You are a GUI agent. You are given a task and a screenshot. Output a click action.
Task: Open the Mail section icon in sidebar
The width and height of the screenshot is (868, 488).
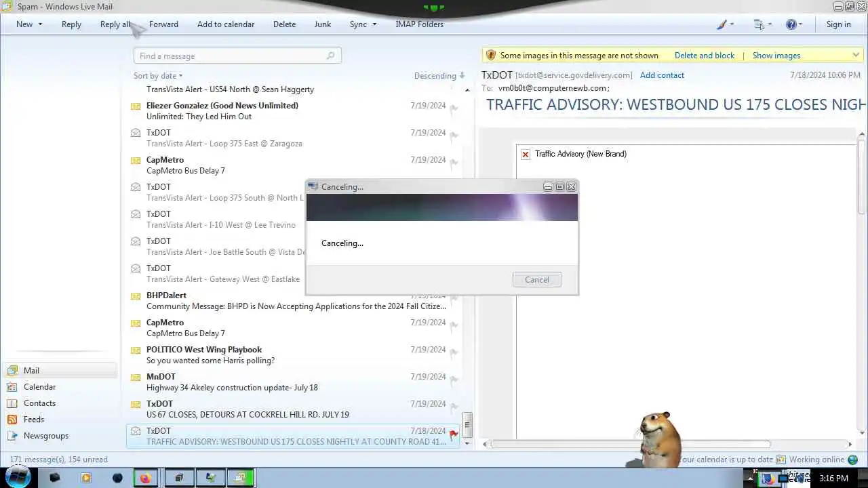pos(12,371)
